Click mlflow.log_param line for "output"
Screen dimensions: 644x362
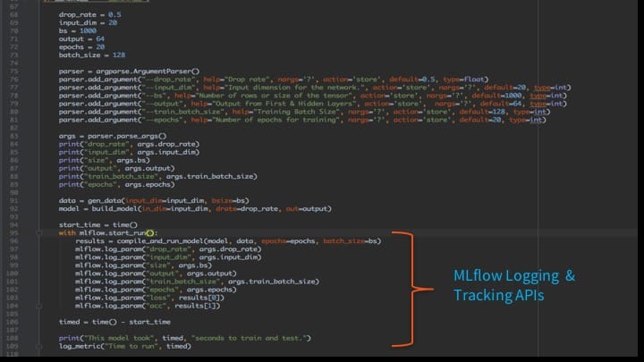point(156,274)
